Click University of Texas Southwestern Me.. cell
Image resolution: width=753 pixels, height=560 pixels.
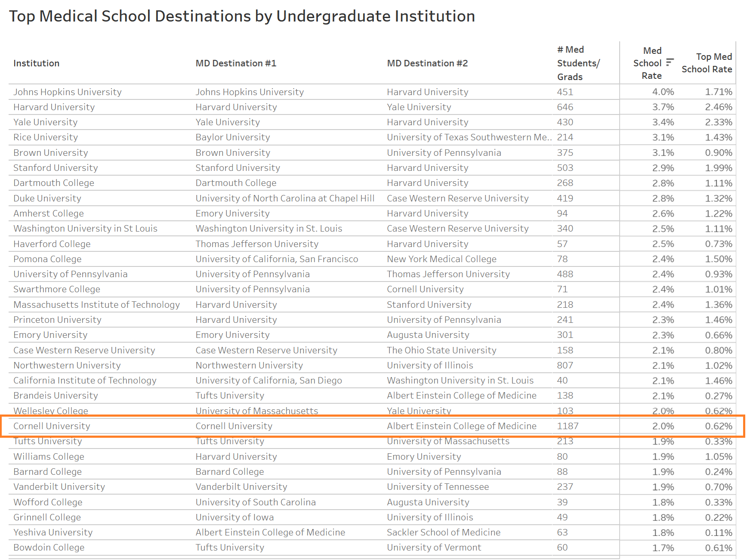(x=469, y=137)
